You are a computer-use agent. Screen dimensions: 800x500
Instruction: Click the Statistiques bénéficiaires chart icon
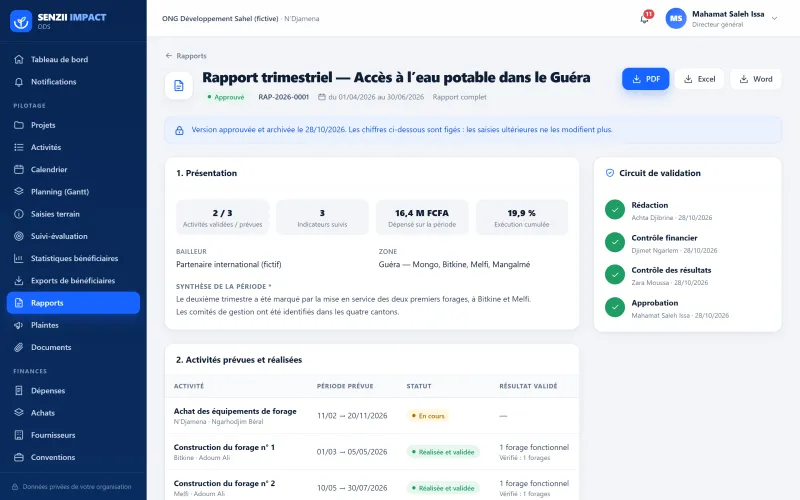[x=19, y=258]
